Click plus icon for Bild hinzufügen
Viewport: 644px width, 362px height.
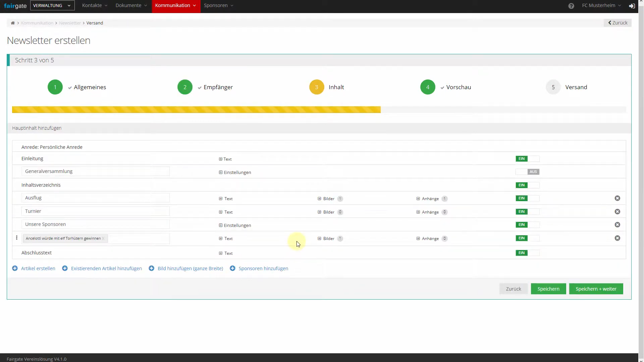coord(151,268)
